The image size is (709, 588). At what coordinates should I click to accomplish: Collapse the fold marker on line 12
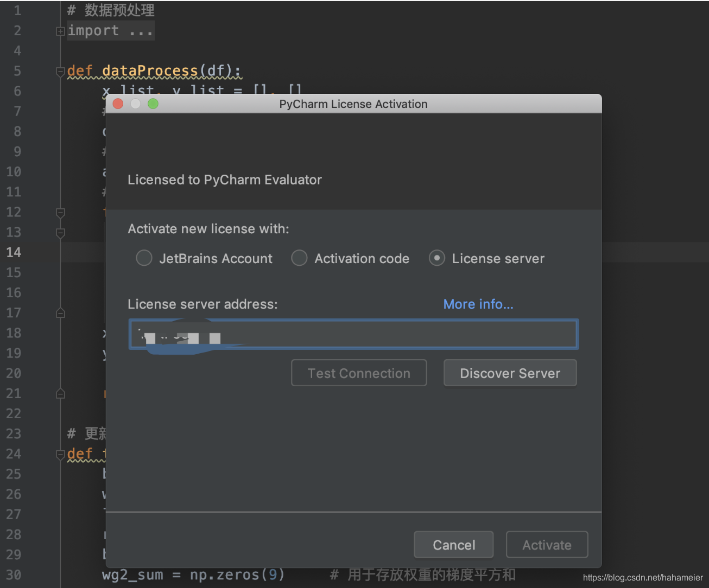click(x=60, y=213)
